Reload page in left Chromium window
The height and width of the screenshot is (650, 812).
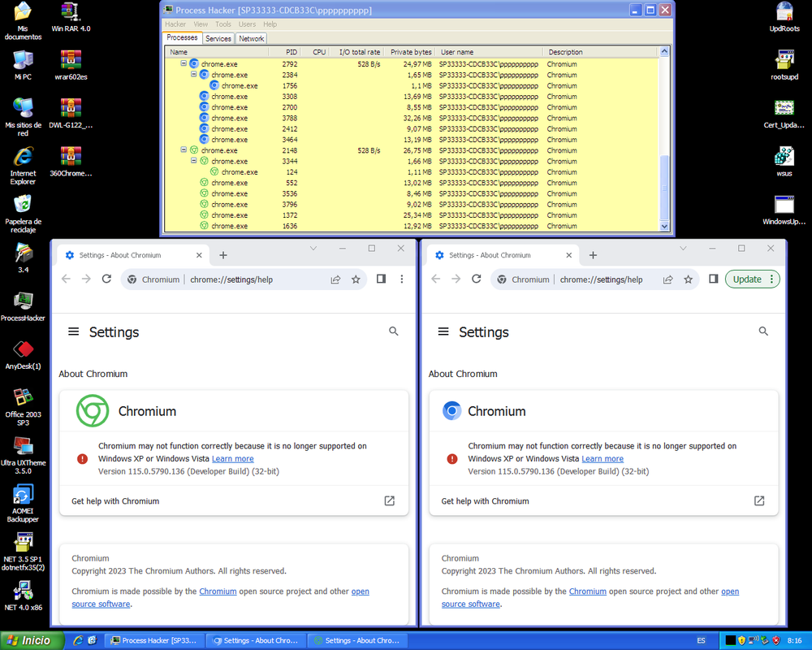(x=106, y=279)
